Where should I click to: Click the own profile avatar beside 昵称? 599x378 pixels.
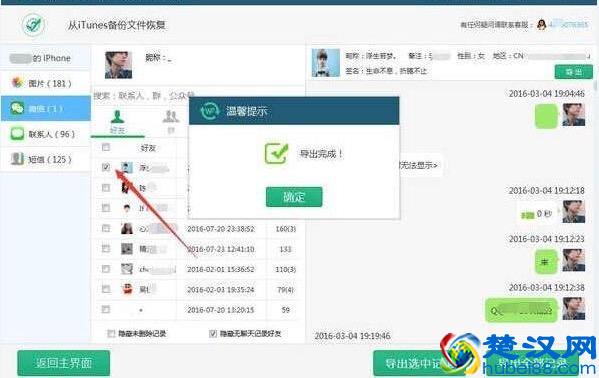click(118, 65)
